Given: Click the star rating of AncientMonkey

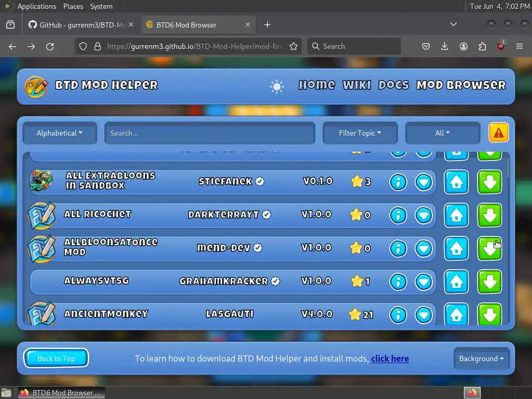Looking at the screenshot, I should point(361,314).
